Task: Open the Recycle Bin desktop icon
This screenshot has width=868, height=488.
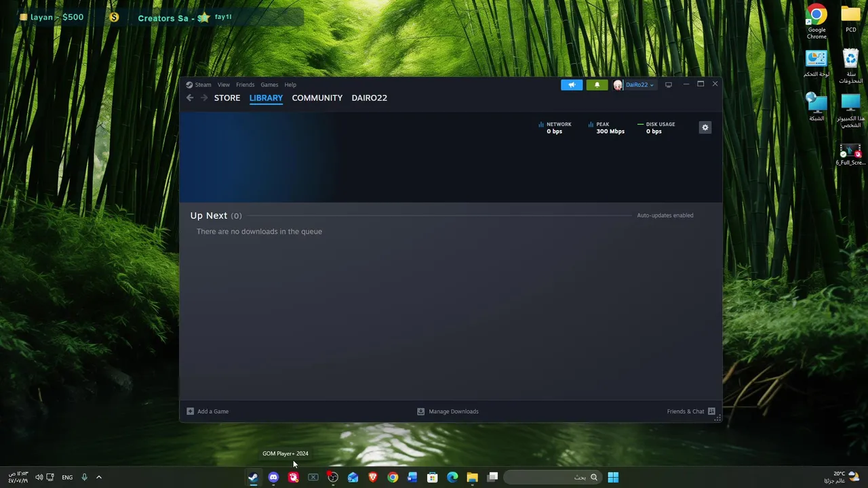Action: (x=850, y=66)
